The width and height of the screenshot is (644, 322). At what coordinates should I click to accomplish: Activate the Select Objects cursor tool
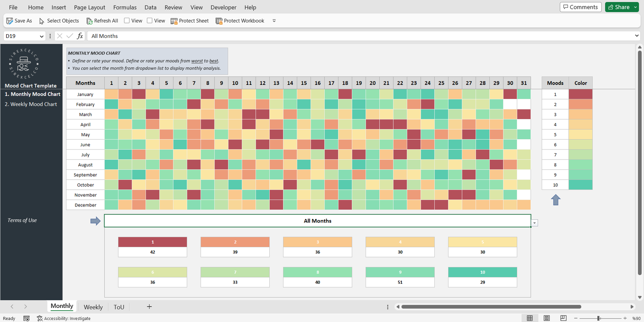[x=42, y=21]
